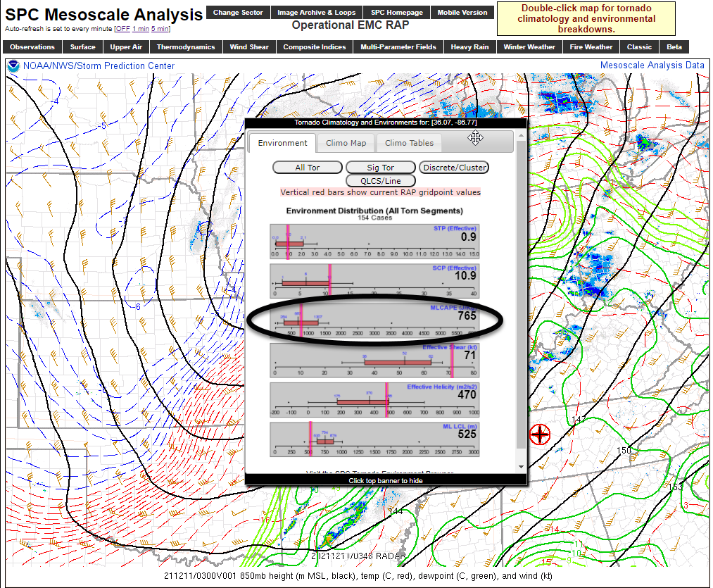Switch to the Climo Map tab
The height and width of the screenshot is (588, 713).
tap(346, 143)
